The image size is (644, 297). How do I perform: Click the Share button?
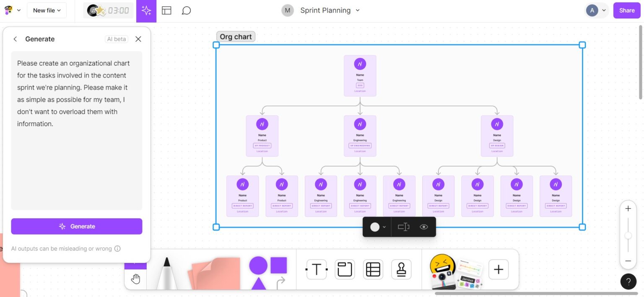(x=626, y=10)
